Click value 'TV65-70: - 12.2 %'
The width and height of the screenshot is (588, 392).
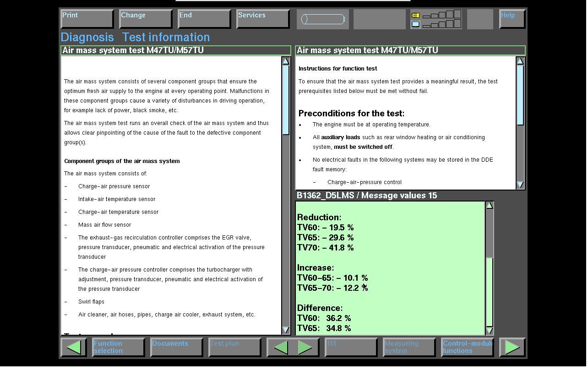[x=332, y=288]
